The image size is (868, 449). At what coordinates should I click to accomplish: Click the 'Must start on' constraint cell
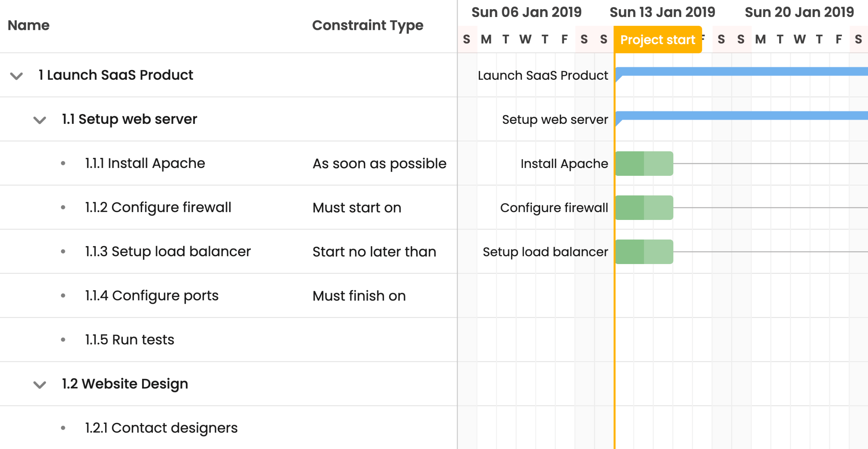(x=357, y=208)
